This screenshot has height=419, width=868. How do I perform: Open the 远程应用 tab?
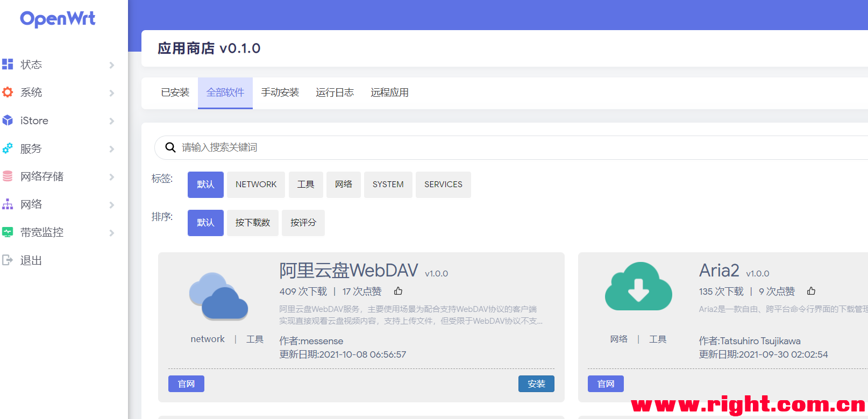pos(389,93)
